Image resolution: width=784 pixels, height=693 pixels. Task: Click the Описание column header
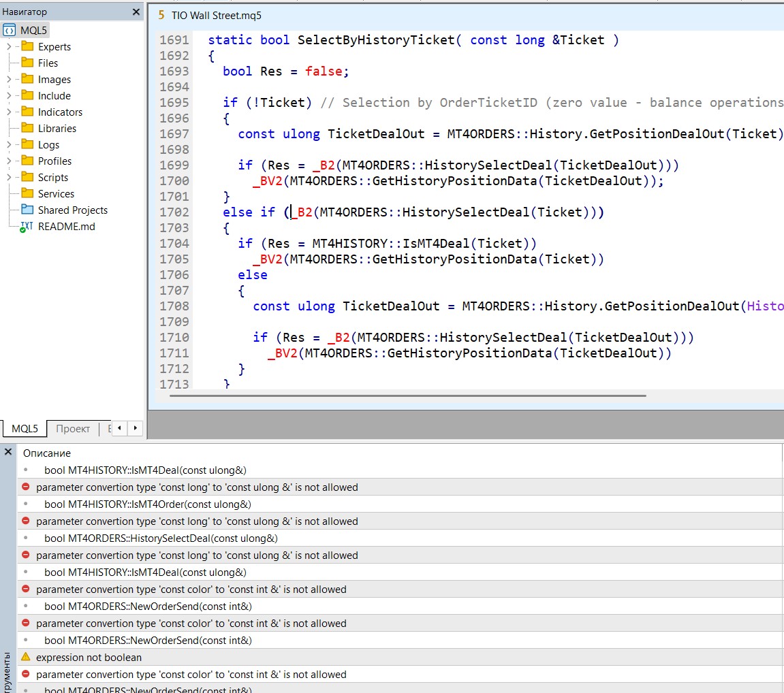pyautogui.click(x=47, y=453)
